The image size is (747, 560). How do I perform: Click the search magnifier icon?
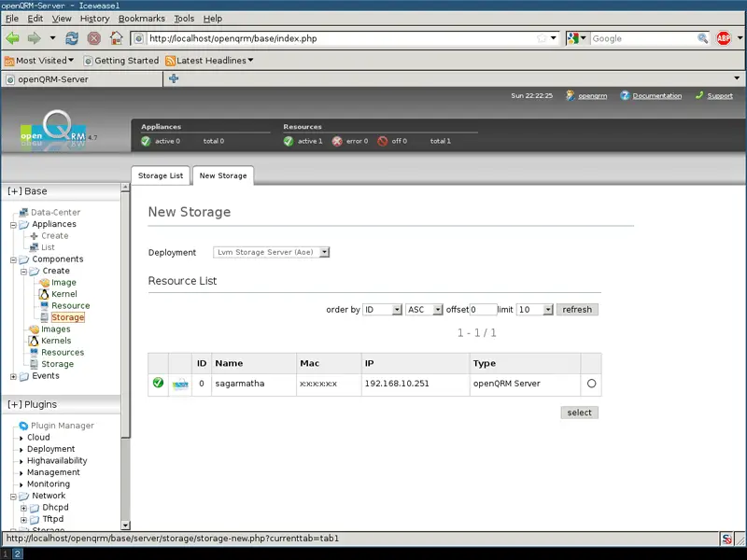(702, 38)
